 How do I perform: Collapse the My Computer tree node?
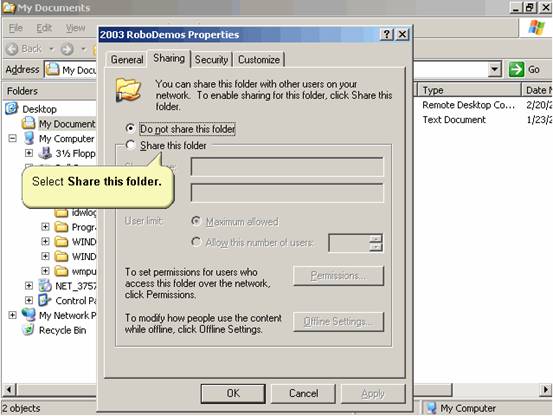tap(12, 138)
